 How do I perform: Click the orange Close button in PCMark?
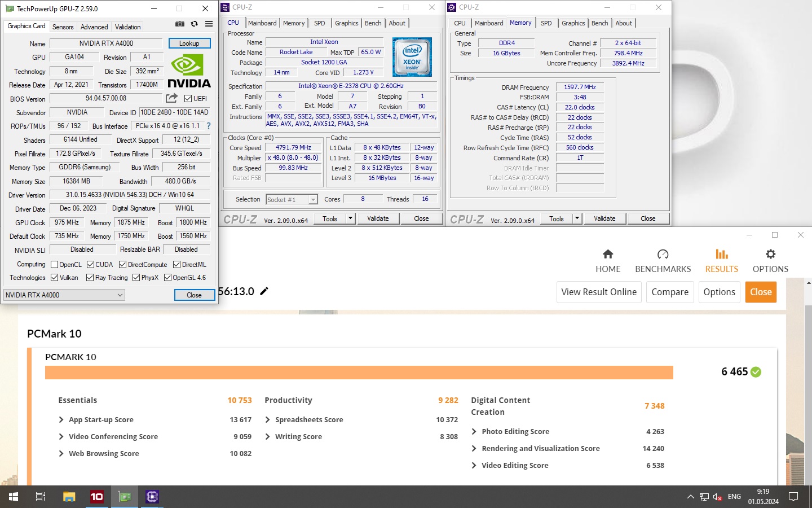pos(761,292)
